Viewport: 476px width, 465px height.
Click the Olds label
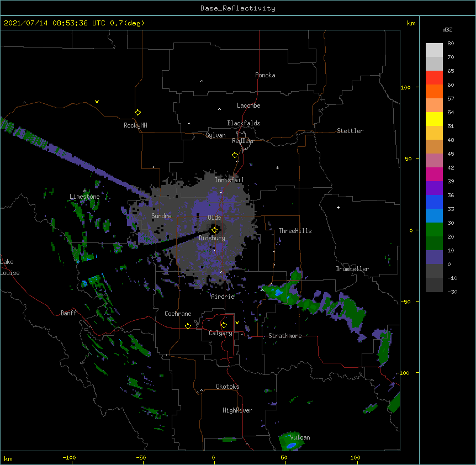click(214, 218)
